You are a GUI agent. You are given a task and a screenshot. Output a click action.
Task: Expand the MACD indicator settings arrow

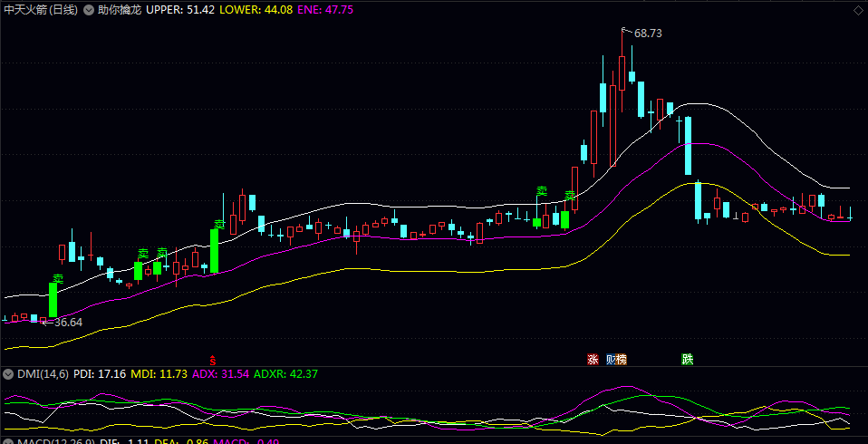(x=7, y=441)
